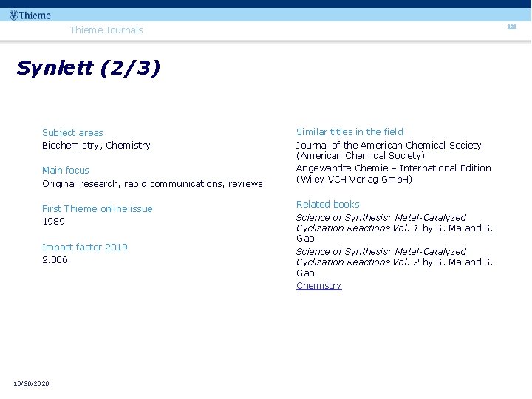Image resolution: width=532 pixels, height=399 pixels.
Task: Select 'Journal of the American Chemical Society' line
Action: [x=389, y=146]
